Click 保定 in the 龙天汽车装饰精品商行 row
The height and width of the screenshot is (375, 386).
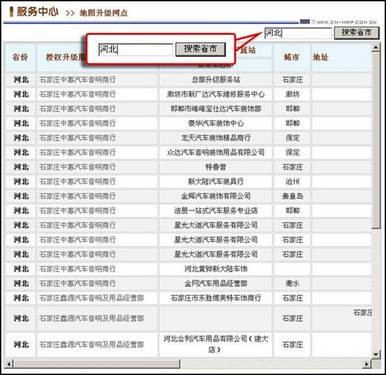(292, 138)
